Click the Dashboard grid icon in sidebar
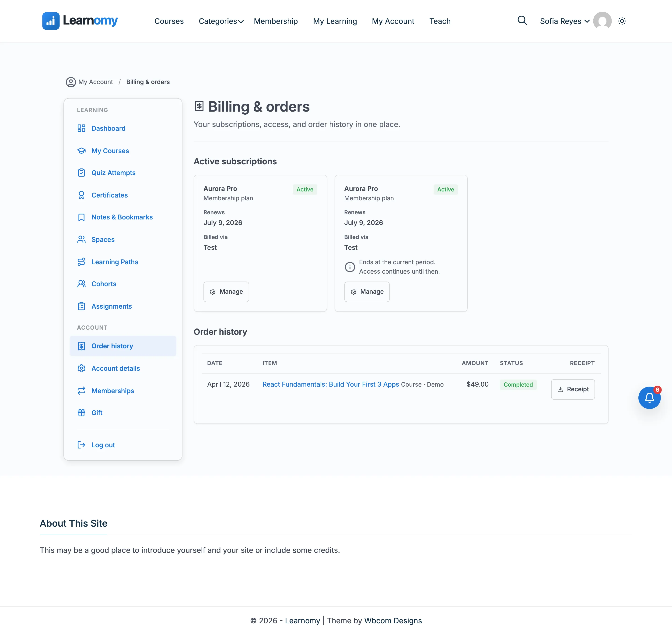The image size is (672, 635). [x=81, y=128]
